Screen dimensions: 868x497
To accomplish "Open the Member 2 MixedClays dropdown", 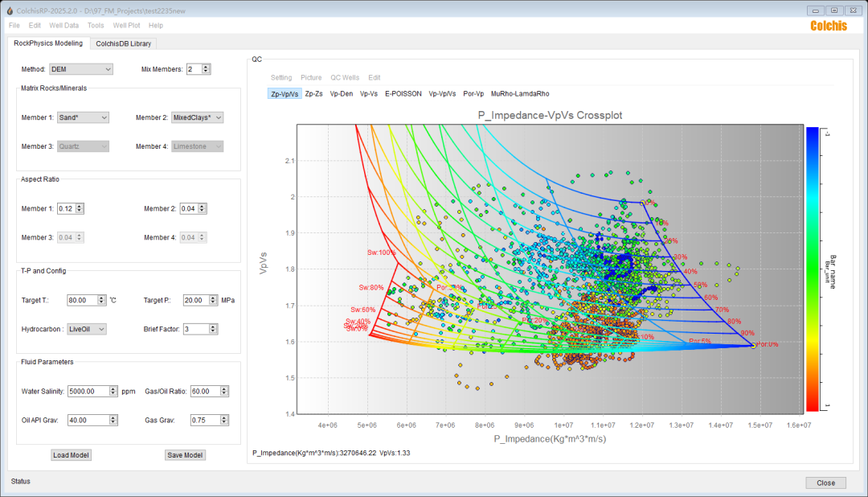I will pyautogui.click(x=197, y=117).
